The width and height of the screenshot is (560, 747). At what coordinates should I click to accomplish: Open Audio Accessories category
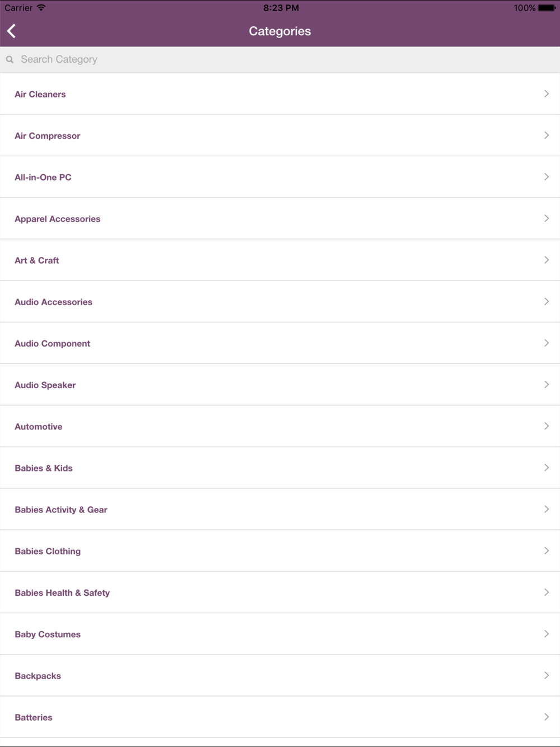coord(280,302)
